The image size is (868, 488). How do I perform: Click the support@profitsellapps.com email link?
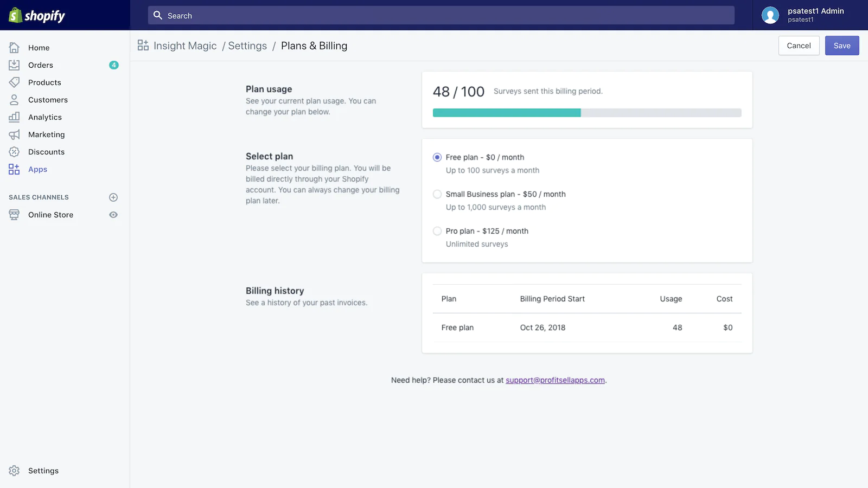pyautogui.click(x=555, y=380)
